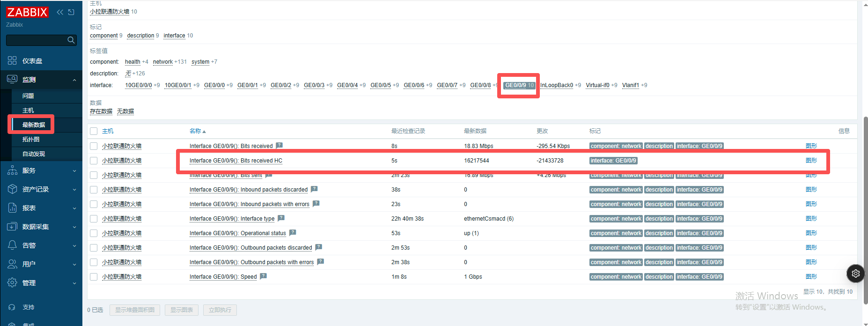Click the 告警 alerts bell icon
Screen dimensions: 868x326
(12, 245)
